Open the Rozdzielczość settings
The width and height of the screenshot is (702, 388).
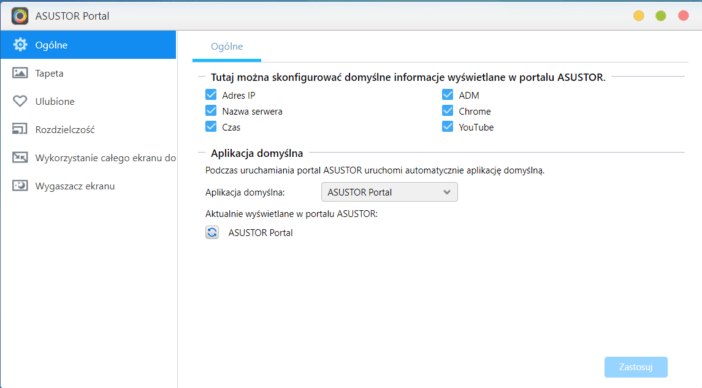(89, 129)
